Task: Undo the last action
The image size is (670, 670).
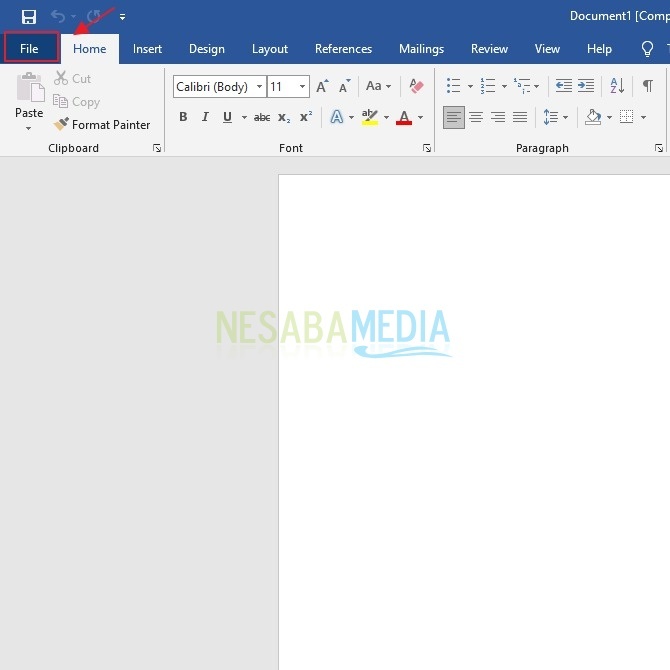Action: (x=58, y=17)
